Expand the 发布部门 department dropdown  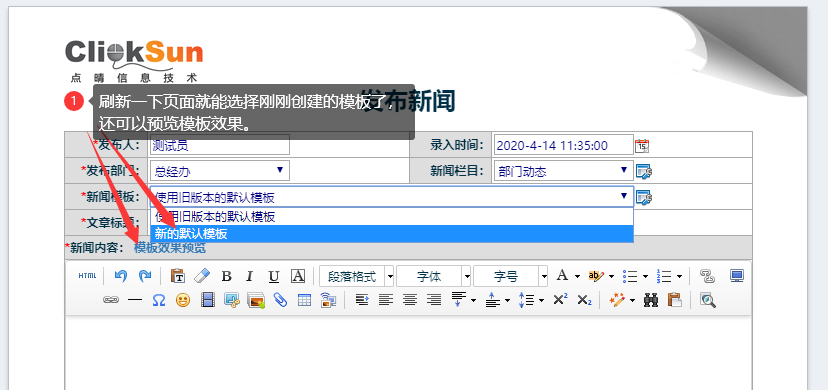[x=220, y=170]
